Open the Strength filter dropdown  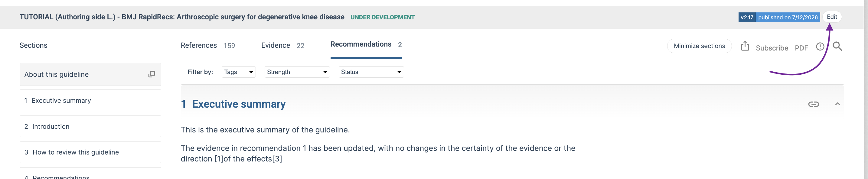click(x=297, y=72)
